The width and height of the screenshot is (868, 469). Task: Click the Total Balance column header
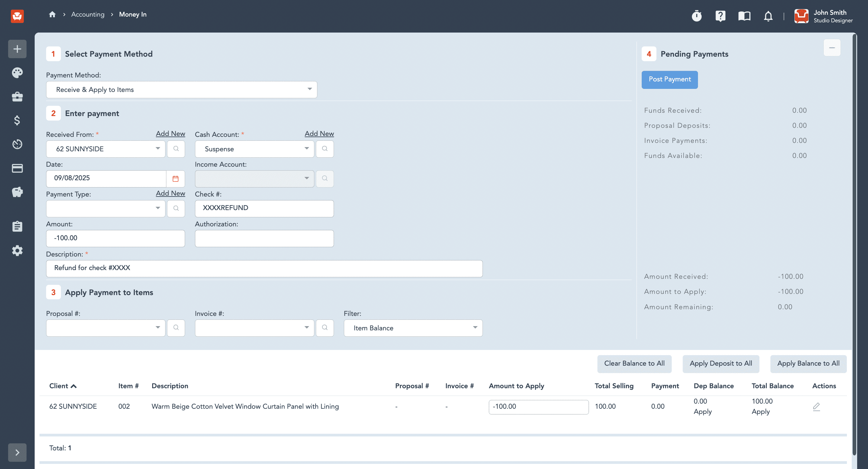point(772,386)
